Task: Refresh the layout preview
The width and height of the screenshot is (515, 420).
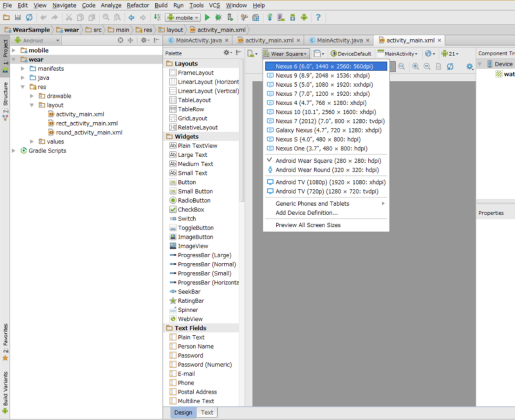Action: click(x=450, y=67)
